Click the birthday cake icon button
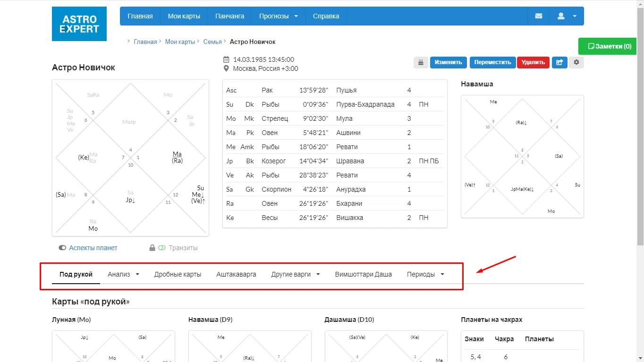The image size is (644, 362). click(421, 62)
